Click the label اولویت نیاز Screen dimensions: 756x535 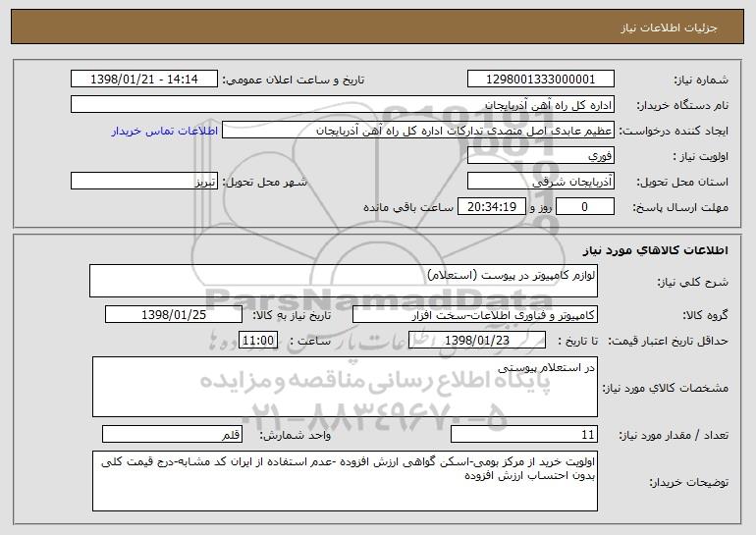(701, 157)
